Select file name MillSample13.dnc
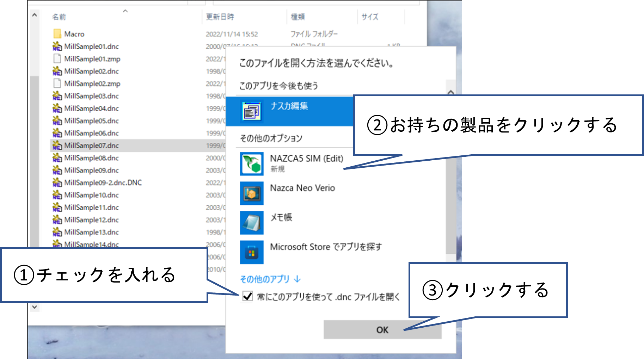The width and height of the screenshot is (644, 359). [x=92, y=232]
